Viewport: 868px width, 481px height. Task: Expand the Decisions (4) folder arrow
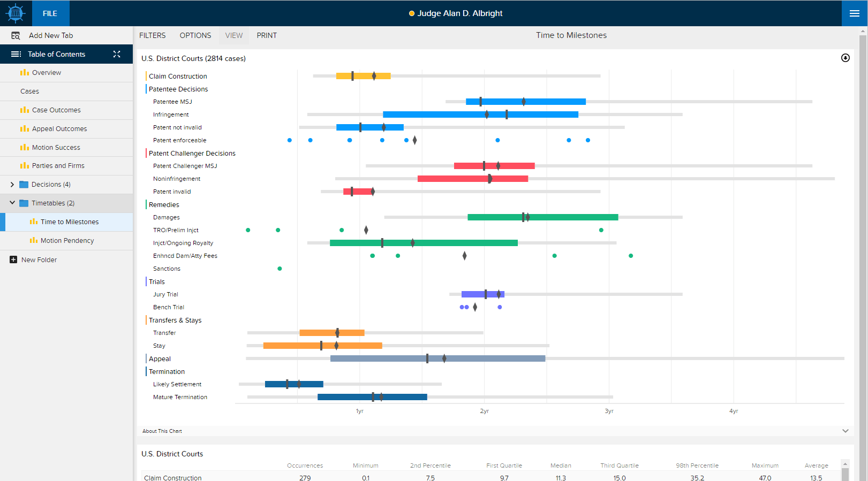12,185
